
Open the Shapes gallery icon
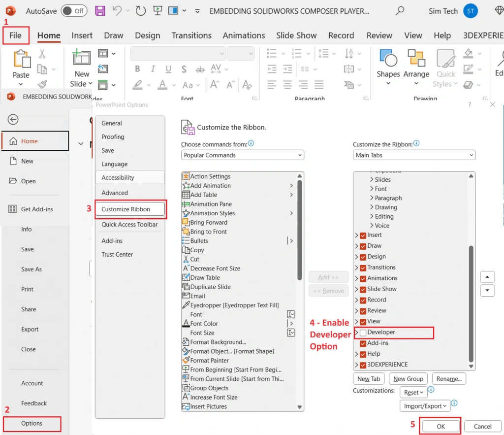388,58
